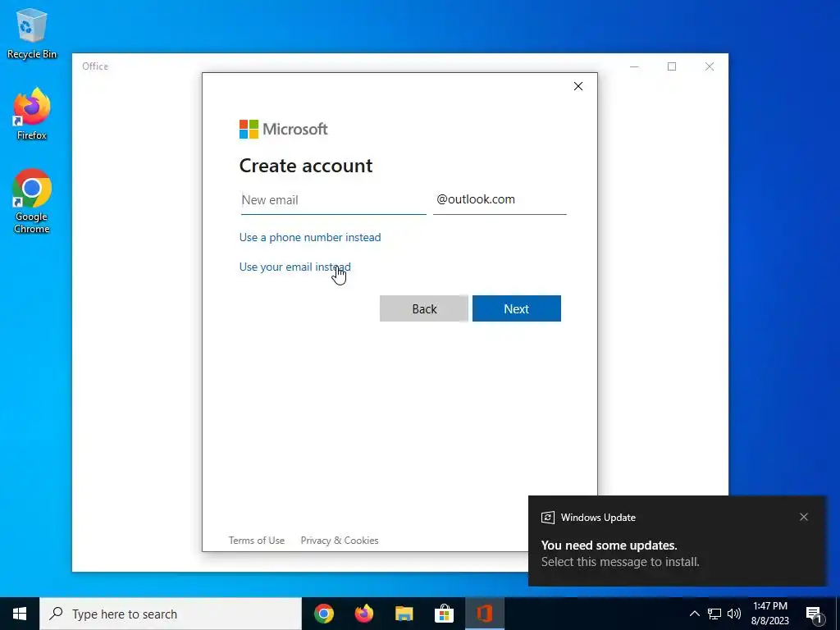Screen dimensions: 840x630
Task: Maximize the Office window
Action: tap(672, 66)
